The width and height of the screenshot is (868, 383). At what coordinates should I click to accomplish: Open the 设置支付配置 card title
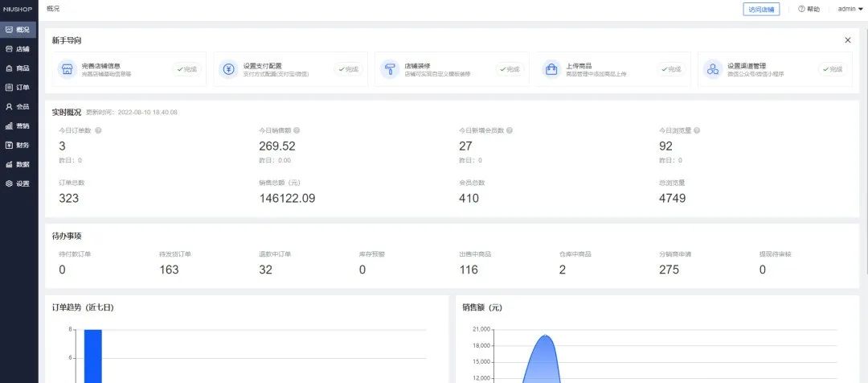coord(262,65)
